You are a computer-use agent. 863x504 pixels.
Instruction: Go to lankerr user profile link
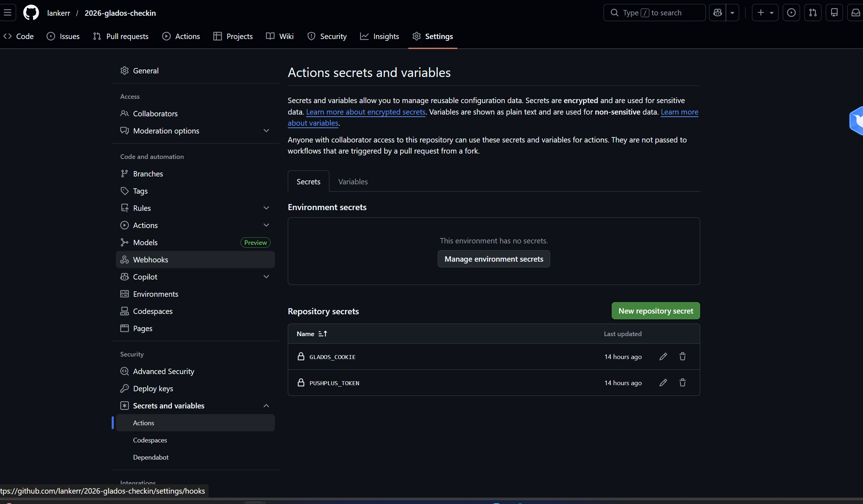(x=59, y=13)
